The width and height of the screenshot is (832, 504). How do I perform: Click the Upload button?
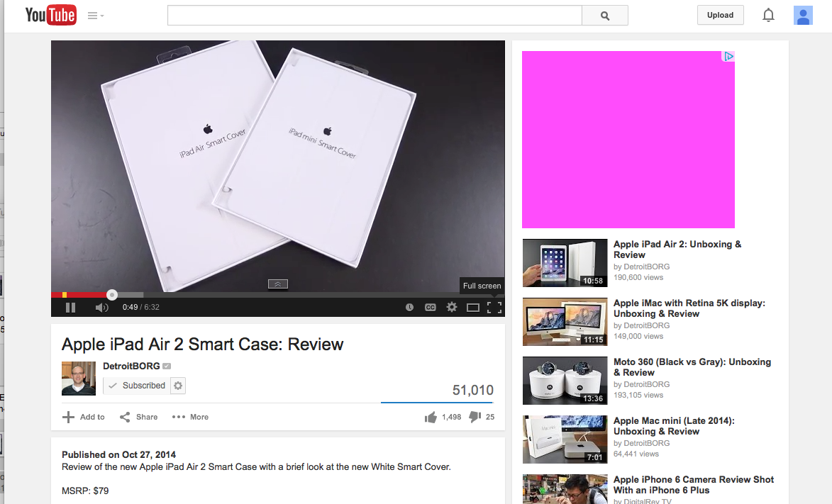720,15
